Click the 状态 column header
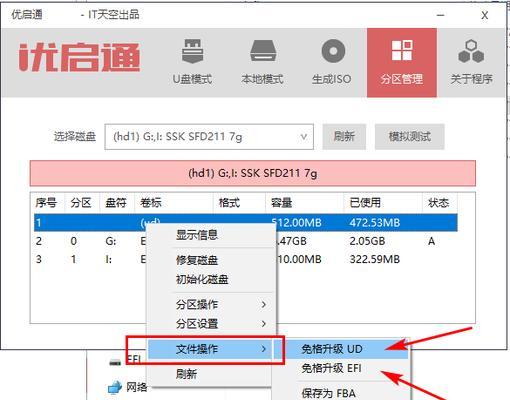Viewport: 510px width, 400px height. point(439,203)
